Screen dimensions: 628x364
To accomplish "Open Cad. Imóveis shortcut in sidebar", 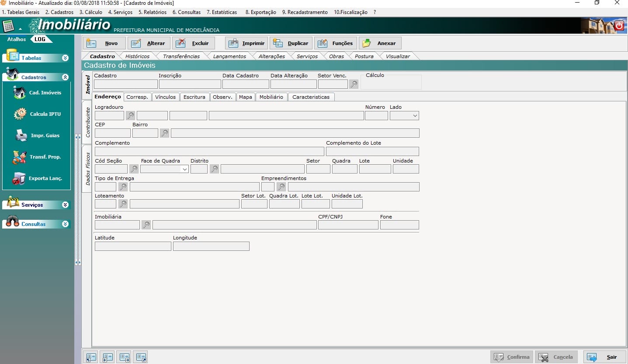I will [37, 93].
